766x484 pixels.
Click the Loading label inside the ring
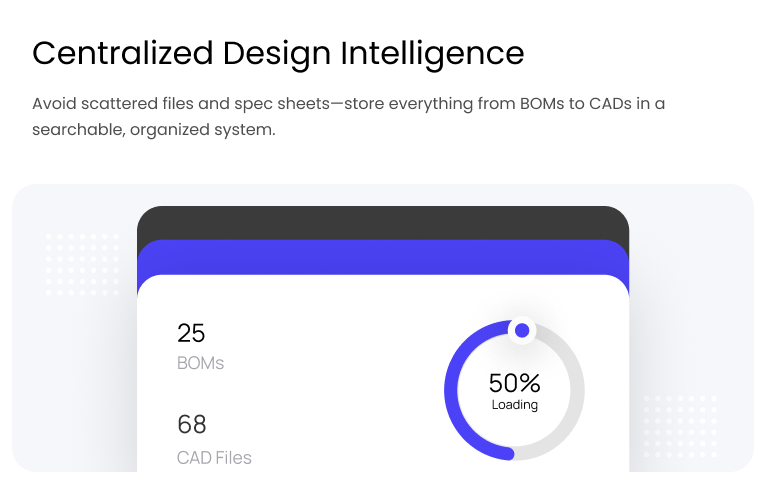point(514,405)
